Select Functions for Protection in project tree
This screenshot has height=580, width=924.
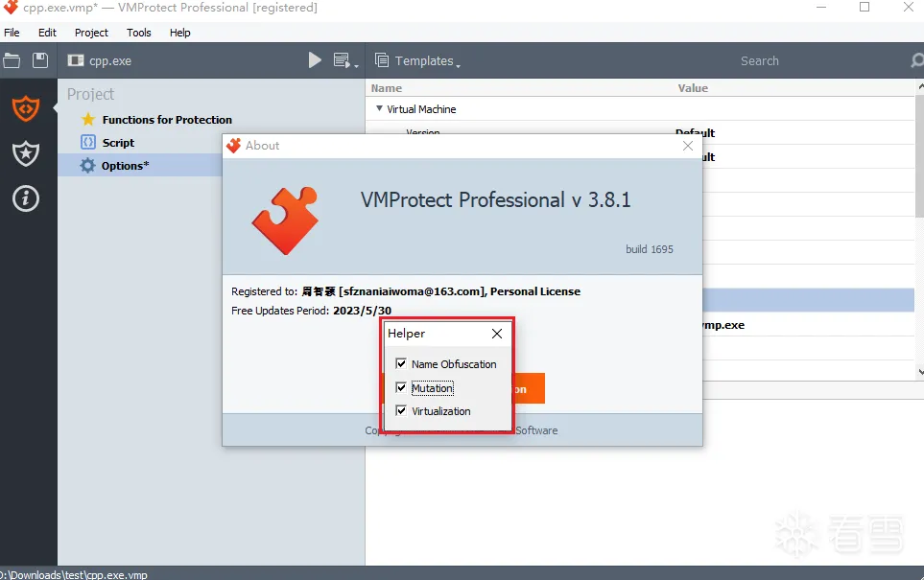click(x=167, y=120)
